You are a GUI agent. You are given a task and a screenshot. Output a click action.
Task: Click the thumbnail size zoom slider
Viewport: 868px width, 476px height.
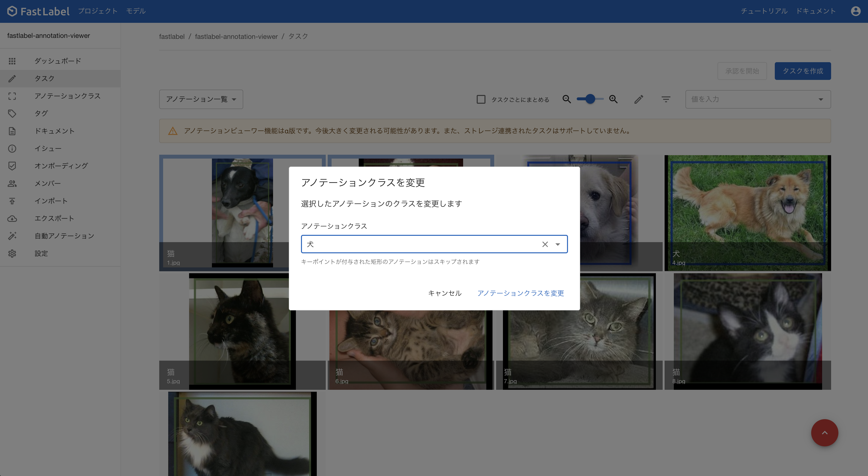pyautogui.click(x=590, y=99)
